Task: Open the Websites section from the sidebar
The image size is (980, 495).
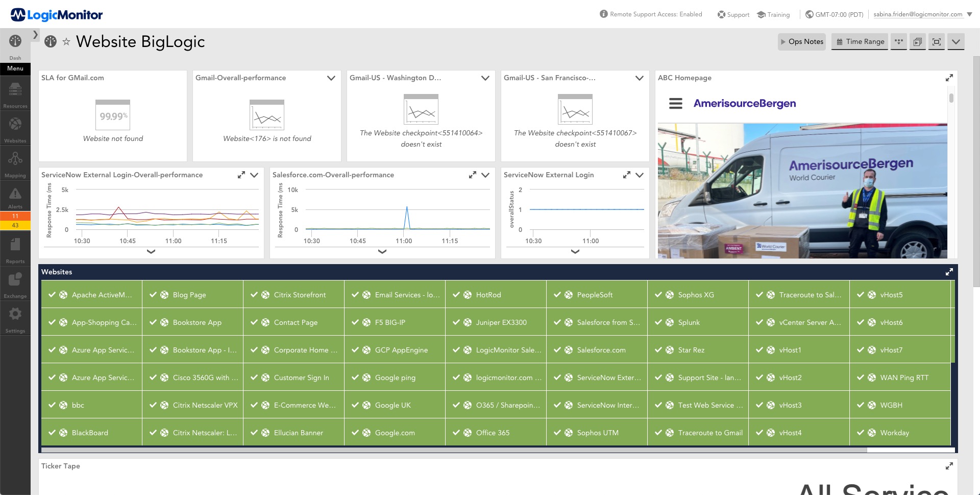Action: click(x=15, y=128)
